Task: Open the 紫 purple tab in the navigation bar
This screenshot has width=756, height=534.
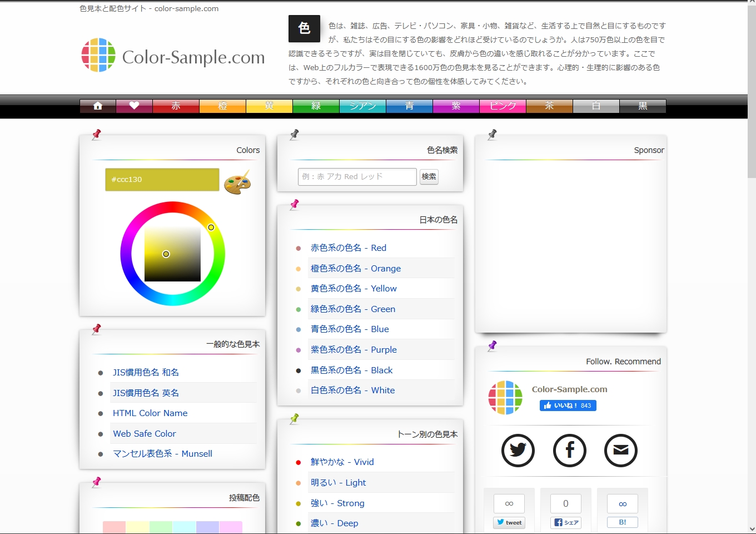Action: tap(456, 106)
